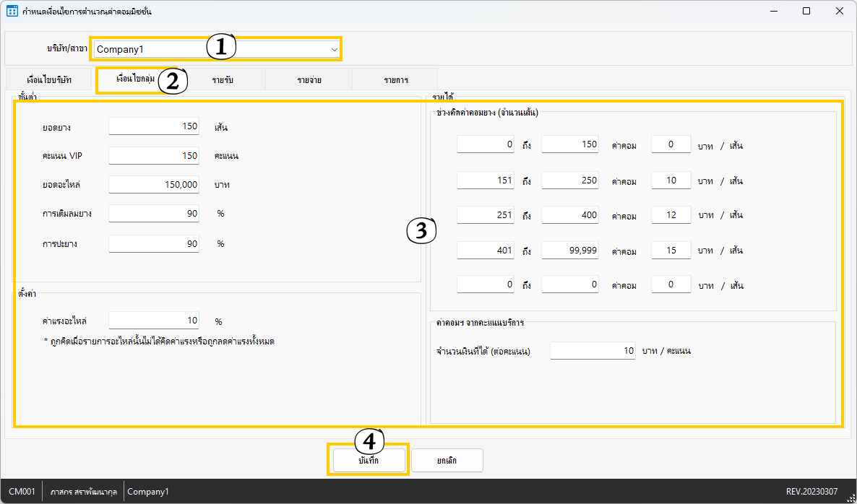Click the ค่าแรงอะไหล่ percent field
This screenshot has height=504, width=857.
(x=153, y=321)
